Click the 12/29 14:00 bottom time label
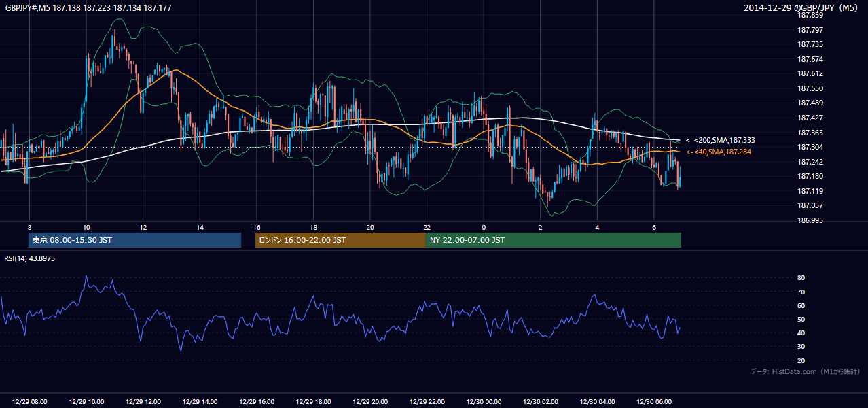This screenshot has width=868, height=408. pyautogui.click(x=200, y=402)
